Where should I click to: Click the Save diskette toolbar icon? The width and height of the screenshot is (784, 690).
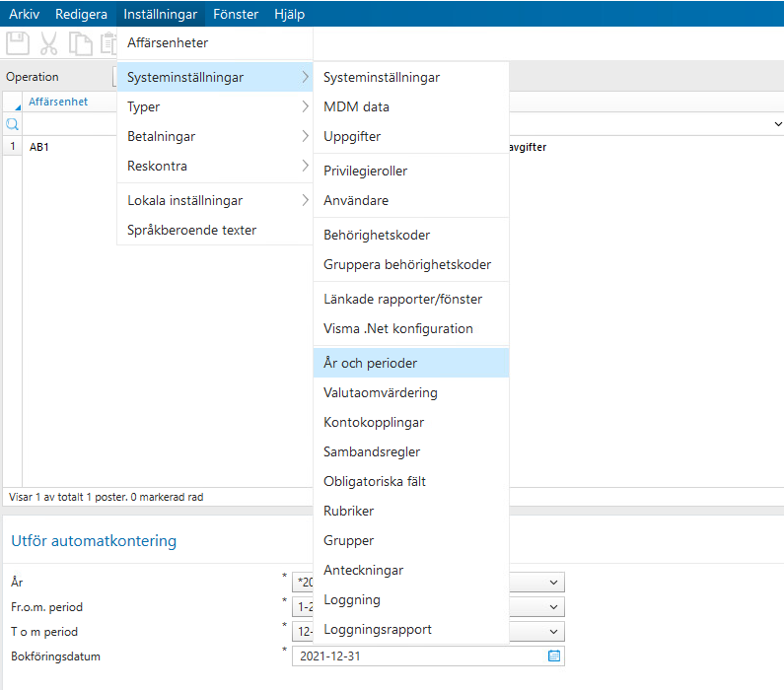point(18,43)
